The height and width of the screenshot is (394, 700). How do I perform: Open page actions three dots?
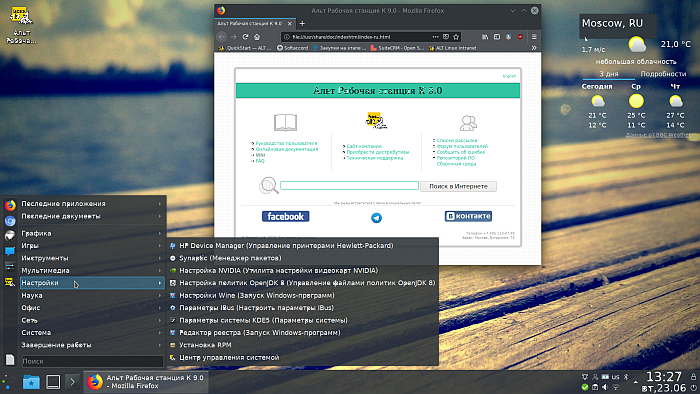click(x=435, y=37)
